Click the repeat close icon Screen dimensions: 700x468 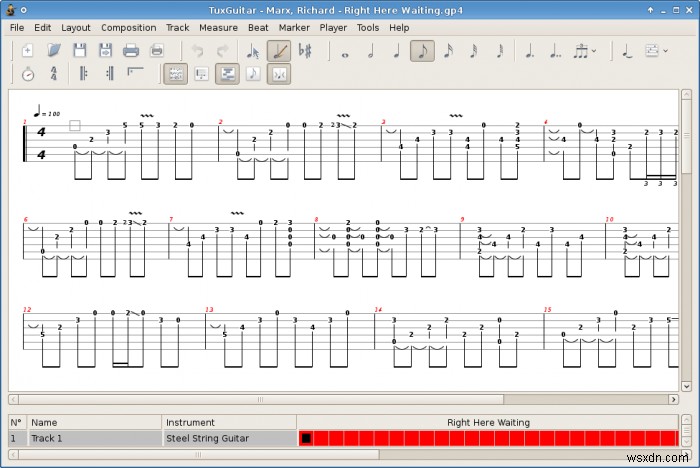pos(109,74)
